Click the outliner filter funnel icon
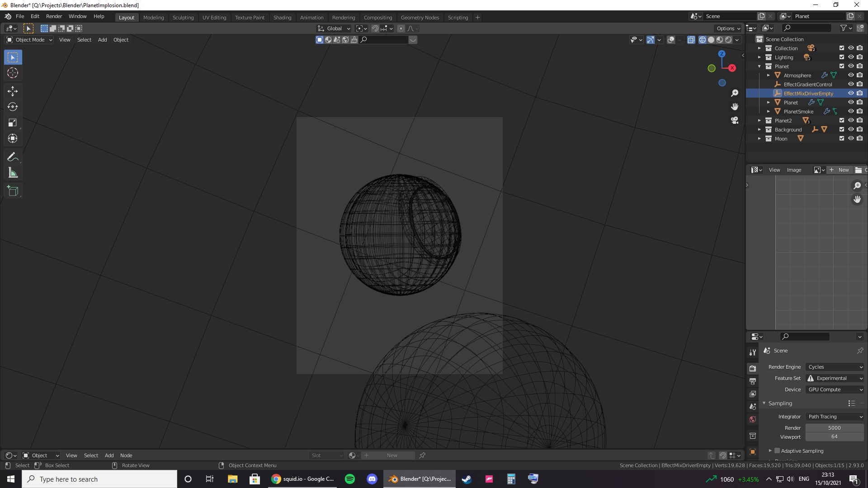Image resolution: width=868 pixels, height=488 pixels. click(844, 28)
